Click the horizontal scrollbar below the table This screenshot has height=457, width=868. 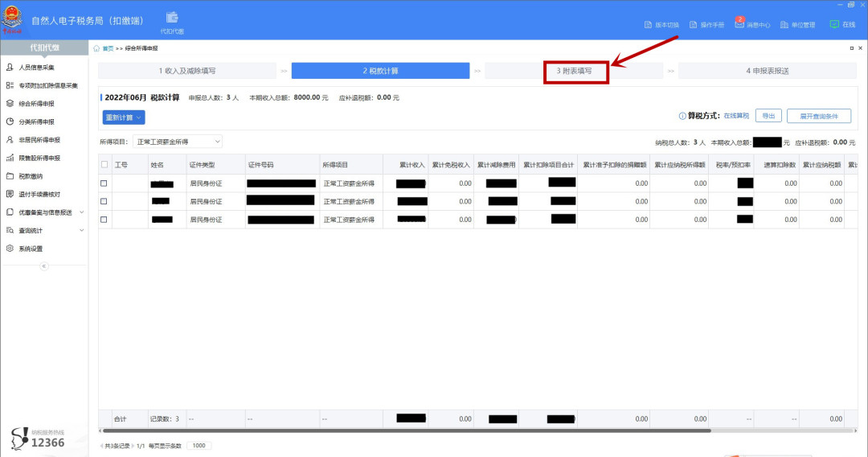402,430
